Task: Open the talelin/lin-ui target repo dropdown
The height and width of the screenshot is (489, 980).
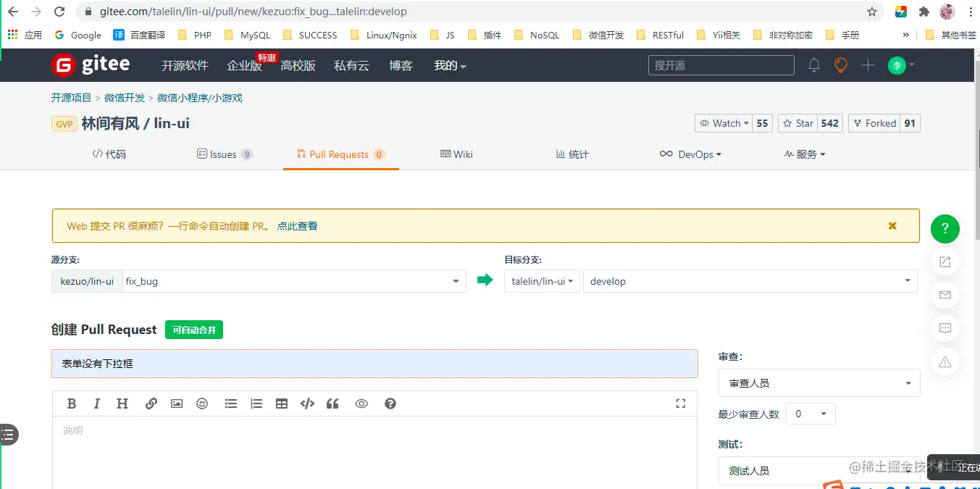Action: [542, 281]
